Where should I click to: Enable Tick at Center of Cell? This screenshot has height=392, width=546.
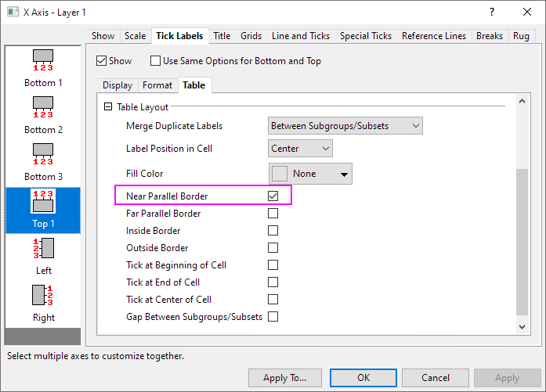tap(273, 299)
